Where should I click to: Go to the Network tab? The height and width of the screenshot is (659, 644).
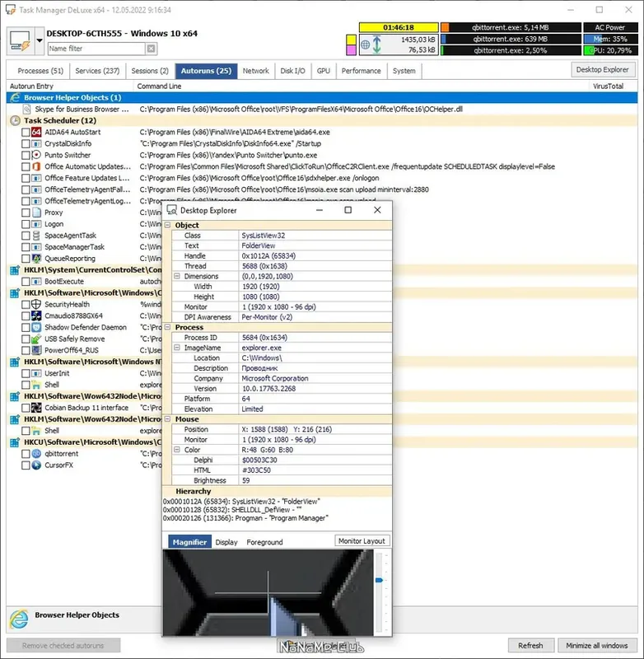(256, 71)
